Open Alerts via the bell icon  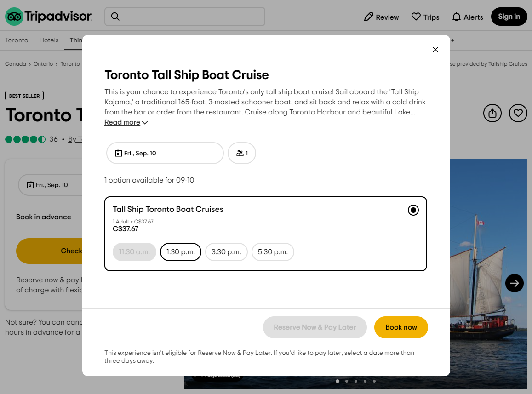tap(467, 17)
